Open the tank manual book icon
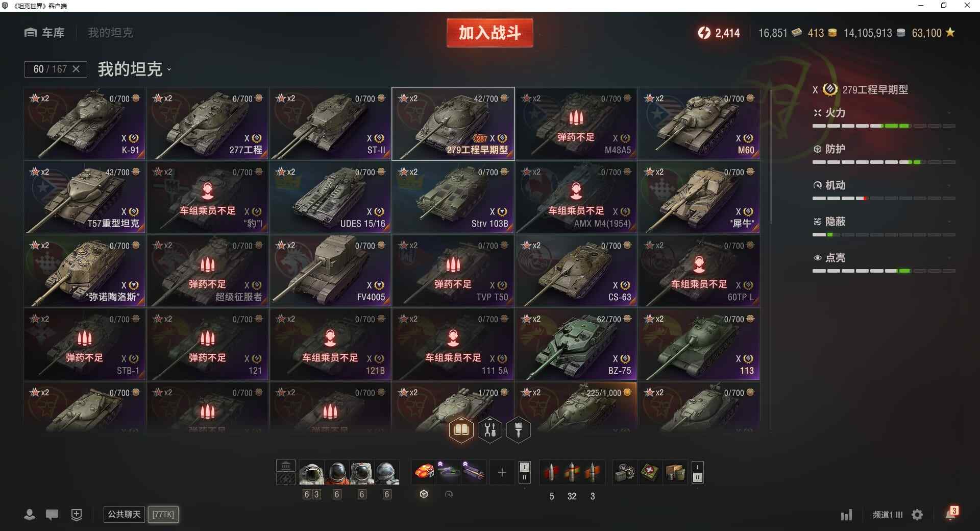This screenshot has width=980, height=531. [x=461, y=430]
